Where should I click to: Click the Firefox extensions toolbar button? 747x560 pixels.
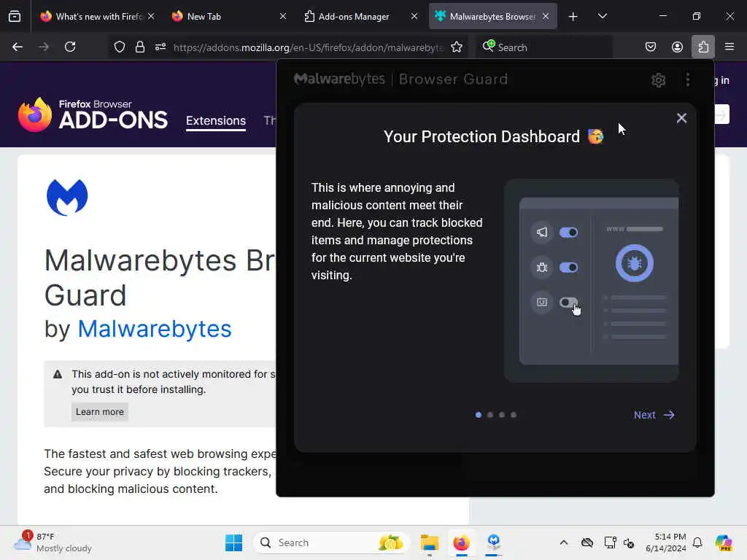(x=703, y=47)
